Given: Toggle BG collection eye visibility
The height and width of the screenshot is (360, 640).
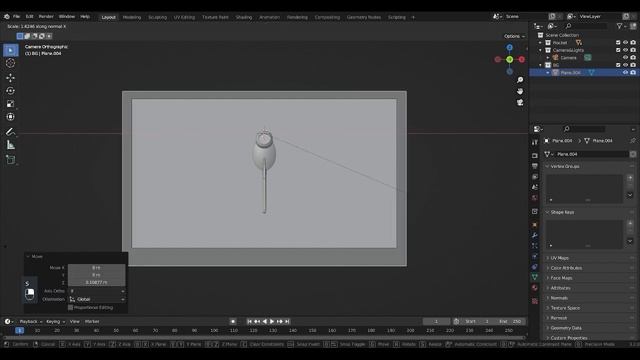Looking at the screenshot, I should pyautogui.click(x=625, y=65).
